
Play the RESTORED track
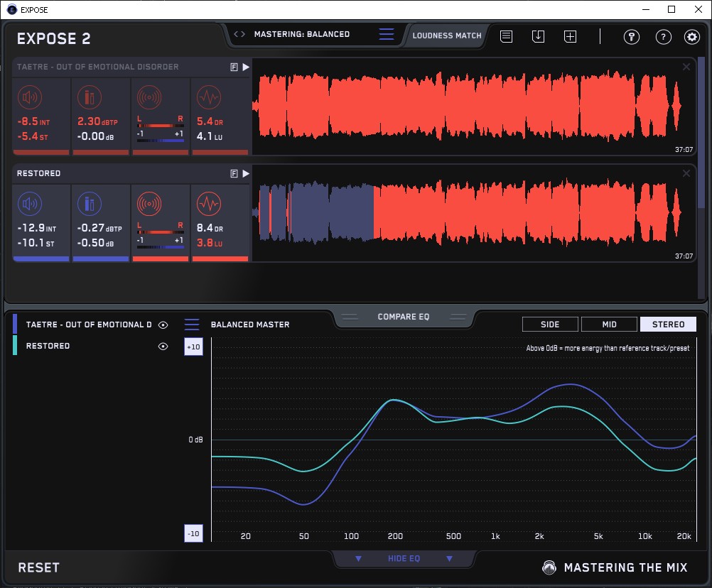(246, 173)
